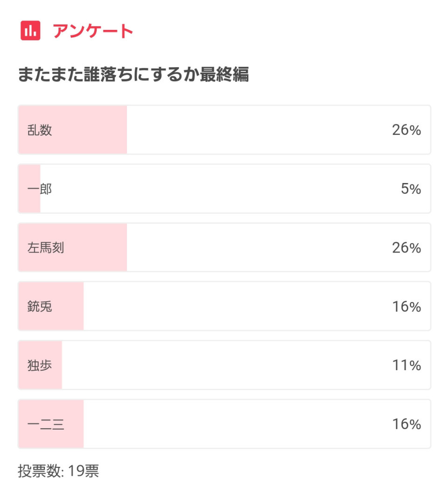This screenshot has width=448, height=493.
Task: Click the red poll chart icon
Action: point(30,30)
